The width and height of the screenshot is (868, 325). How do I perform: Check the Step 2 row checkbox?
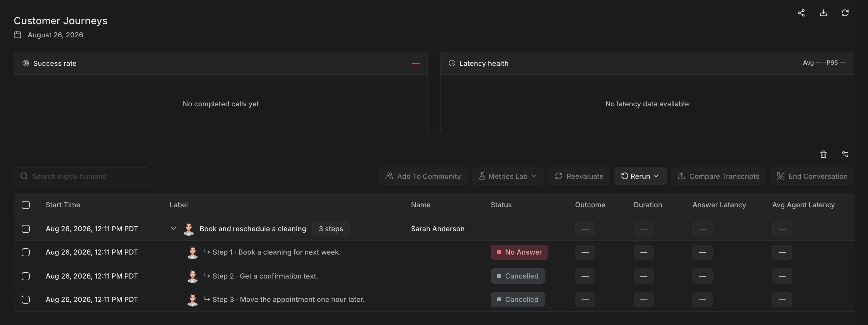click(26, 276)
